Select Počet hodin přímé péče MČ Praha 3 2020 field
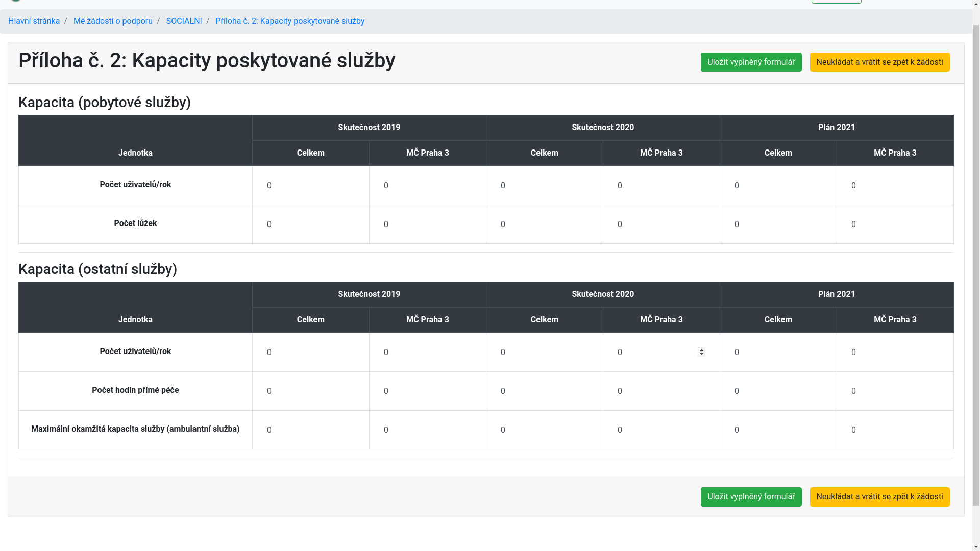 (x=661, y=391)
